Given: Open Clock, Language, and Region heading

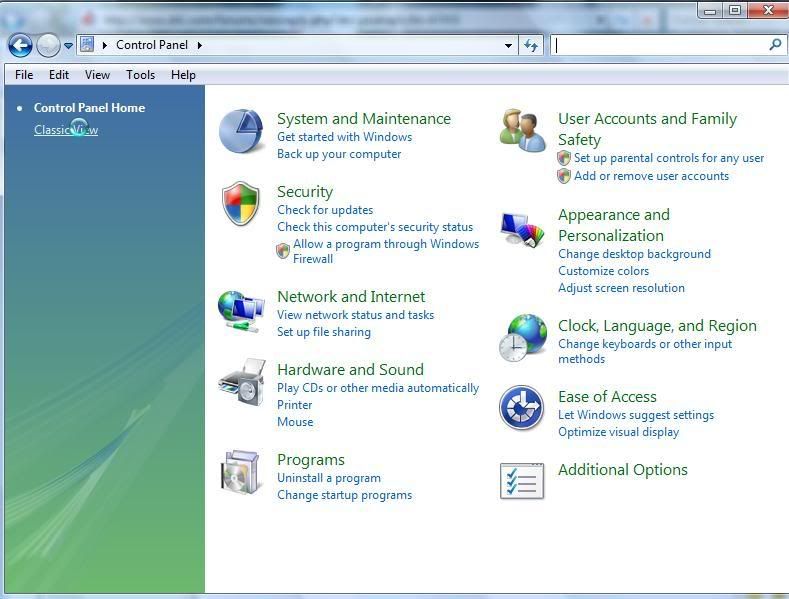Looking at the screenshot, I should click(657, 326).
